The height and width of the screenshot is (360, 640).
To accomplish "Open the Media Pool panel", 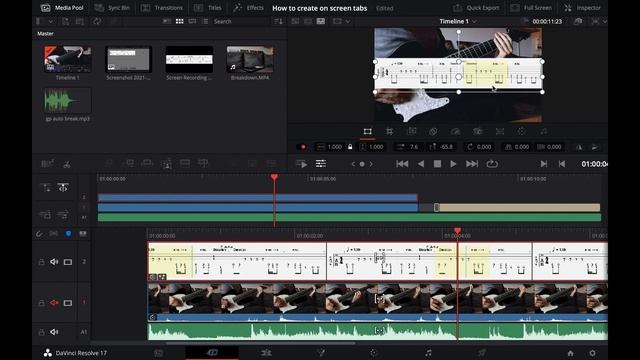I will pos(62,8).
